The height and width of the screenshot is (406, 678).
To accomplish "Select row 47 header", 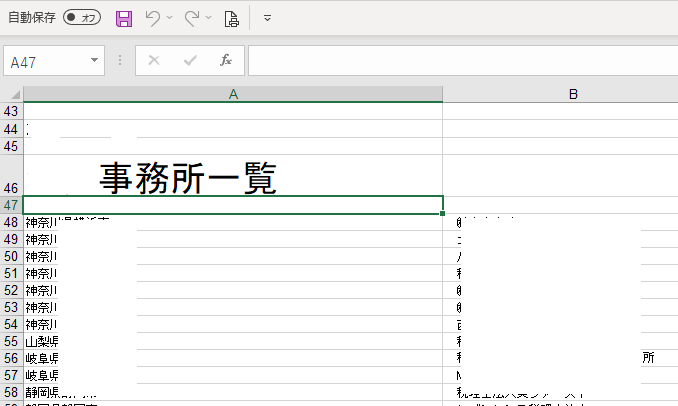I will (11, 205).
